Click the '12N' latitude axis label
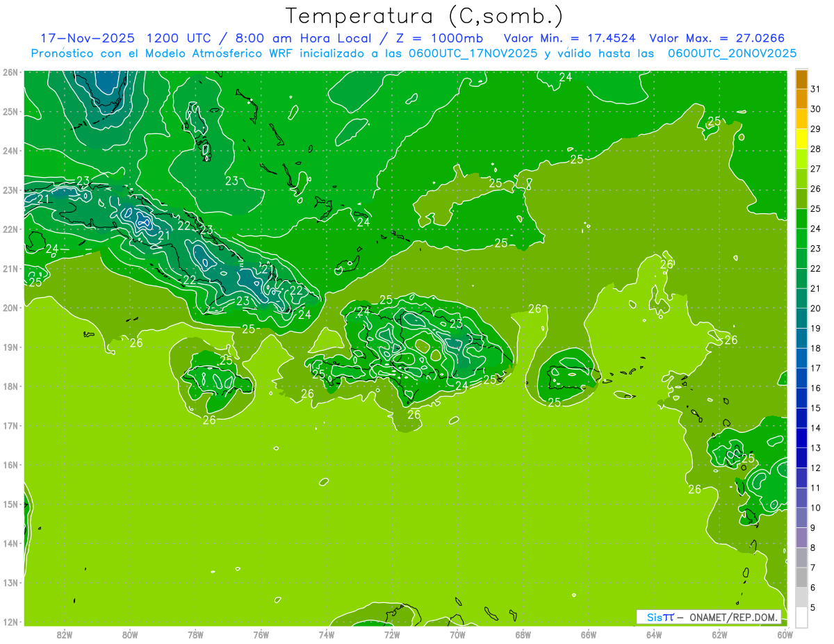This screenshot has width=834, height=644. (x=10, y=622)
